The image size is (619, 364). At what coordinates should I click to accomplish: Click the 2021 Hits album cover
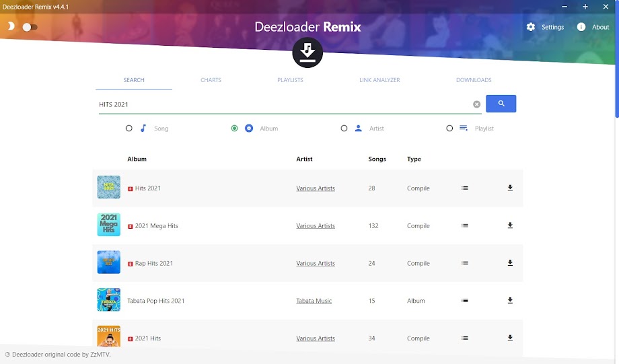pos(108,336)
